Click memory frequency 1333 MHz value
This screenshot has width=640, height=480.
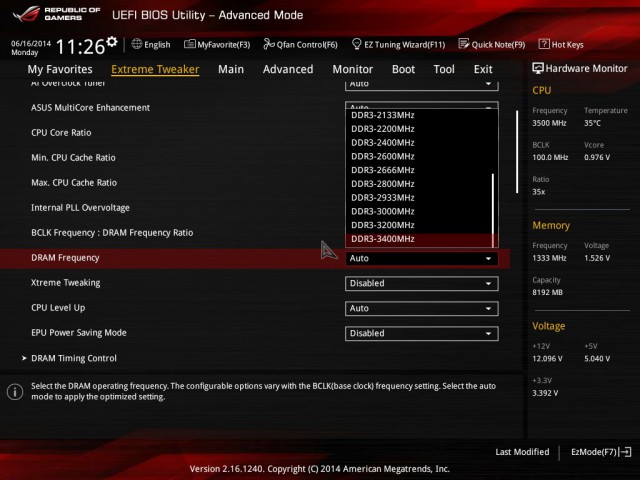pyautogui.click(x=549, y=258)
